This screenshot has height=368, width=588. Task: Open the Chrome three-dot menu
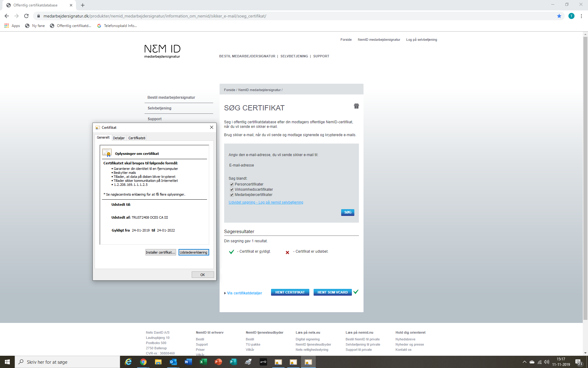coord(581,16)
